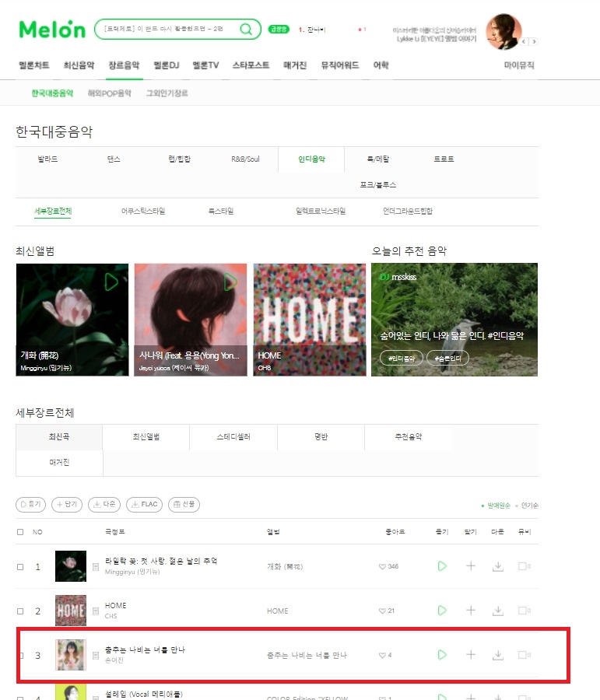Play song 3 with green play icon

pyautogui.click(x=442, y=655)
